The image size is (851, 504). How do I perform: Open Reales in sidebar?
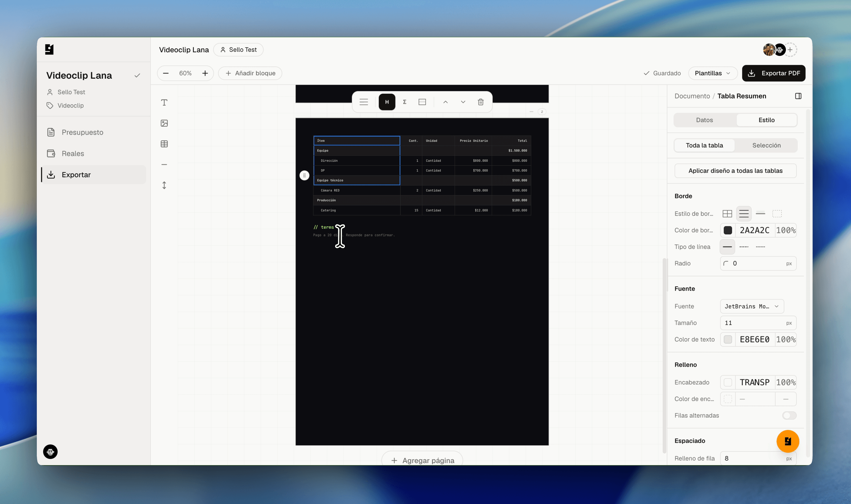coord(93,153)
